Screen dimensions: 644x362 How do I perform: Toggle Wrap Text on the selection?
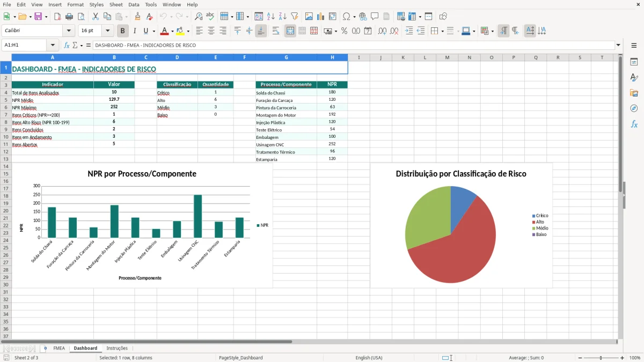[276, 31]
